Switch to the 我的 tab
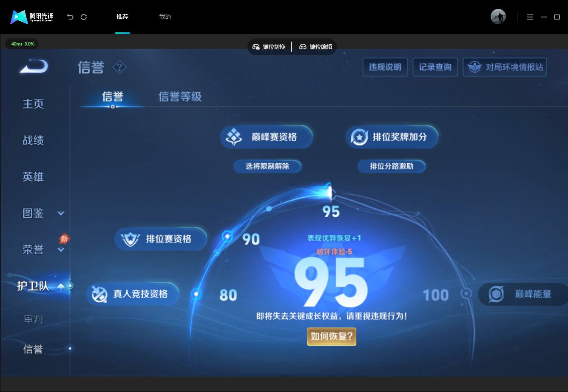Image resolution: width=568 pixels, height=392 pixels. point(165,17)
